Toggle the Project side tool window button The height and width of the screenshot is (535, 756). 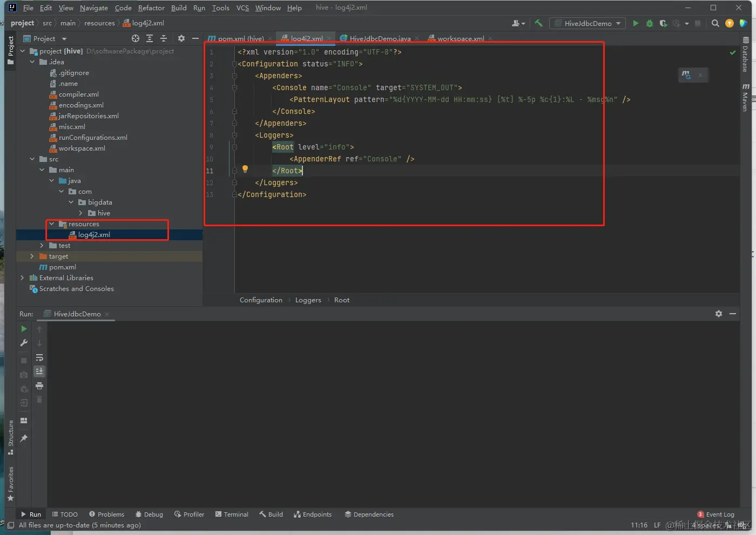(x=10, y=51)
